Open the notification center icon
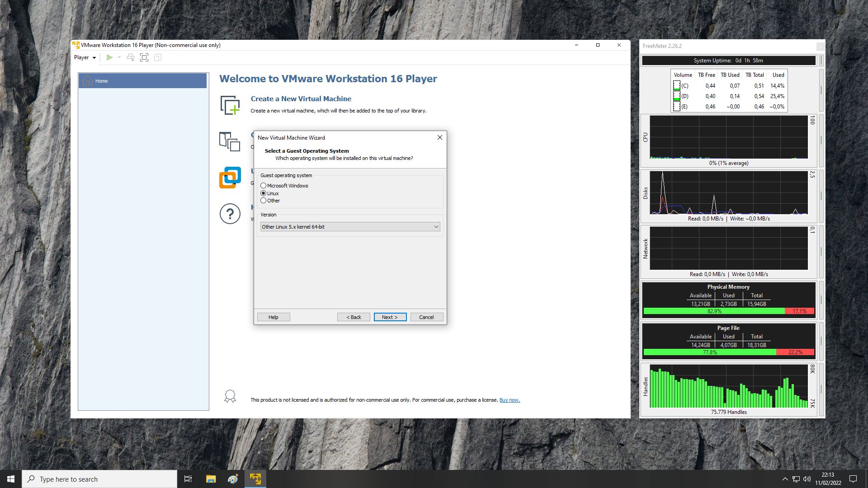Image resolution: width=868 pixels, height=488 pixels. 853,479
